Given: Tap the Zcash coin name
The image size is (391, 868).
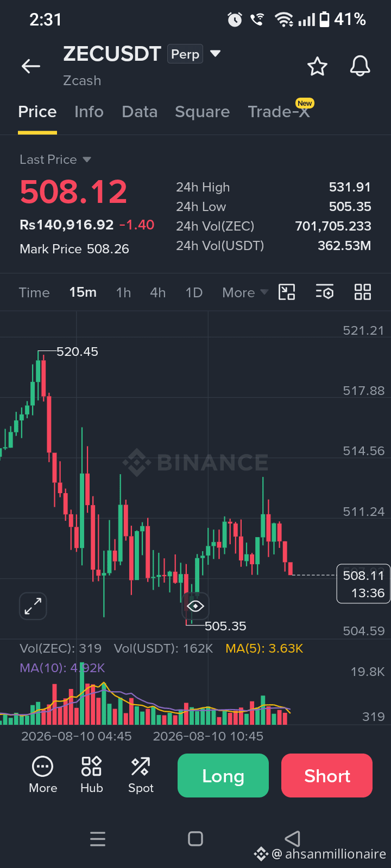Looking at the screenshot, I should [82, 81].
